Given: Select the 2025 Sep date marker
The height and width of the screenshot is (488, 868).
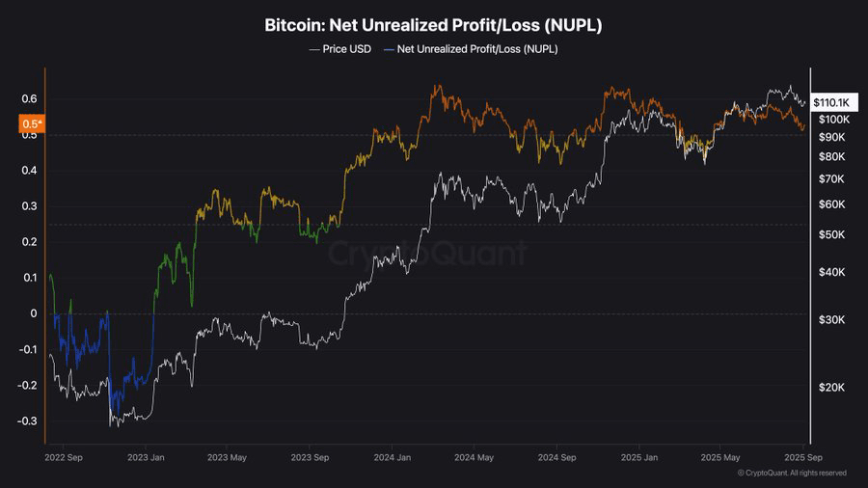Looking at the screenshot, I should [803, 457].
